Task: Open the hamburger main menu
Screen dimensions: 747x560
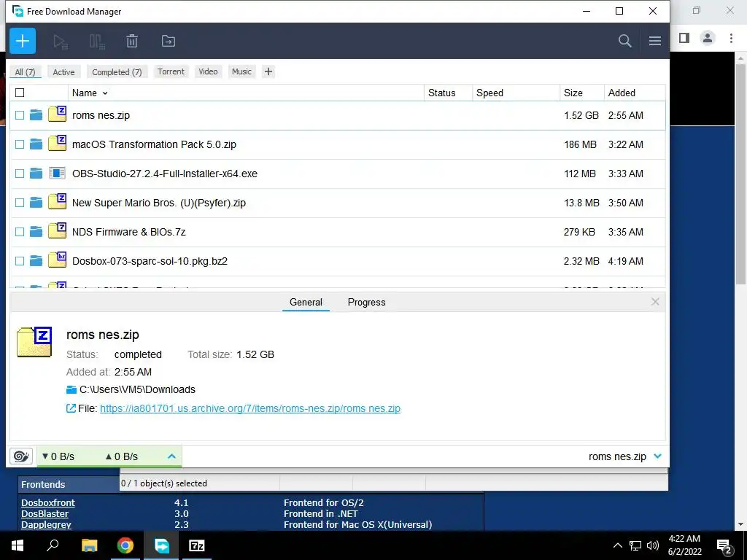Action: click(655, 41)
